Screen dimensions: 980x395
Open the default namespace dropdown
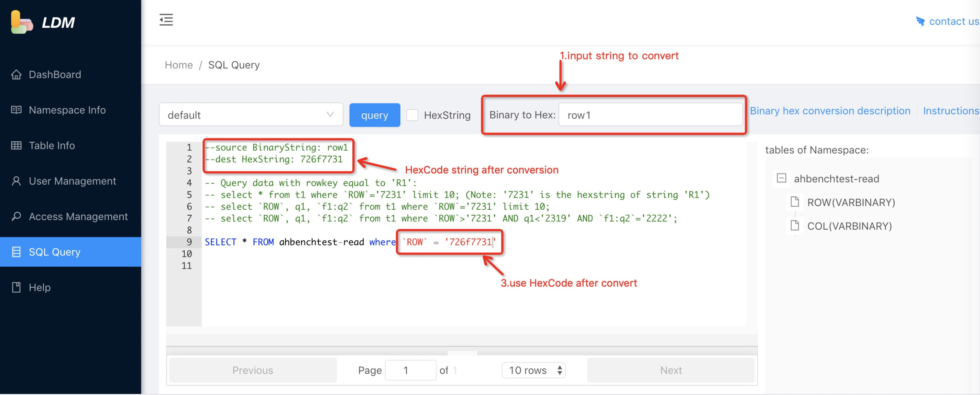(x=251, y=114)
